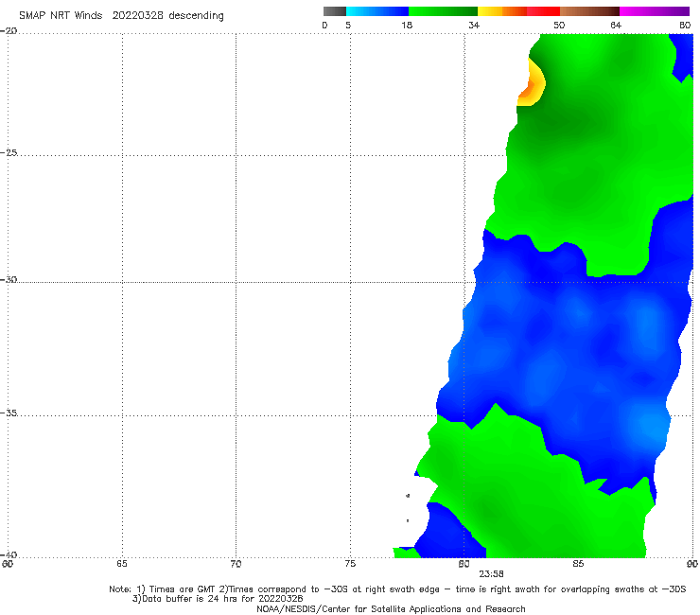Click the note line "3)Data buffer is 24 hrs"
The image size is (700, 615).
(x=218, y=599)
